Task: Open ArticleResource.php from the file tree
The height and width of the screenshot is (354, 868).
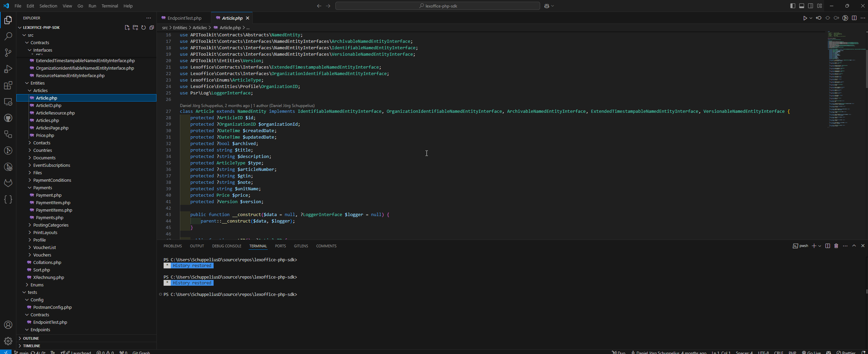Action: coord(55,113)
